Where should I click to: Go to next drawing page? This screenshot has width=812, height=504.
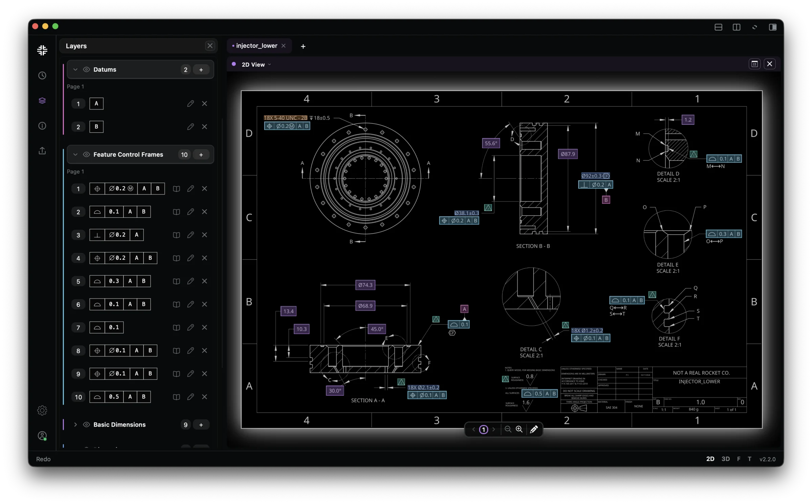494,429
